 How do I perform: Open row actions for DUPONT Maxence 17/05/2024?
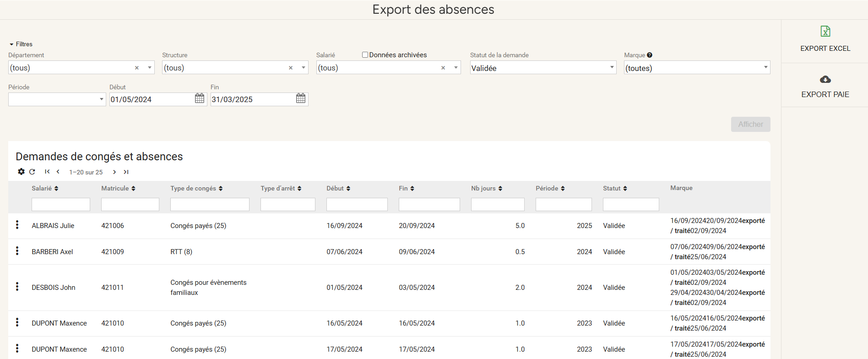click(x=17, y=348)
